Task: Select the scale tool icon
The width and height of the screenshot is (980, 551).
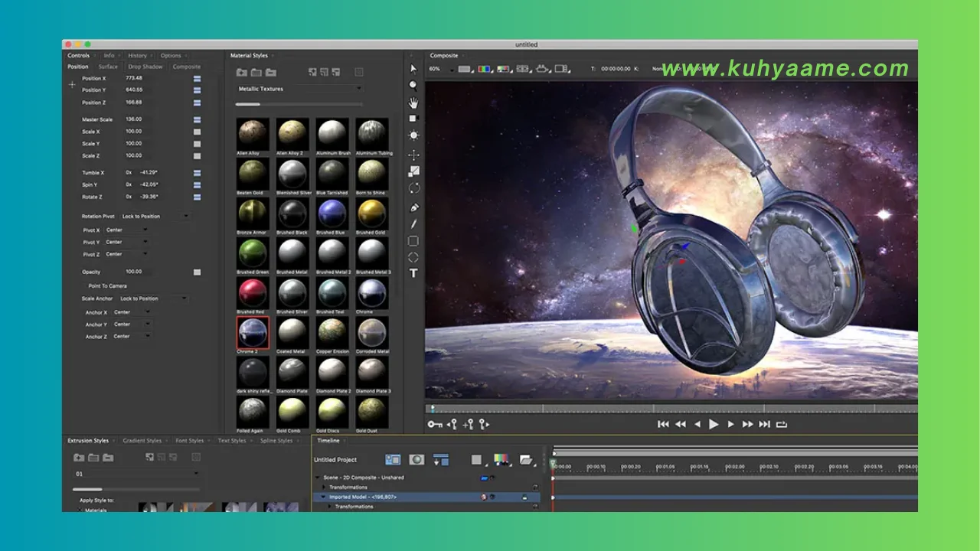Action: coord(413,171)
